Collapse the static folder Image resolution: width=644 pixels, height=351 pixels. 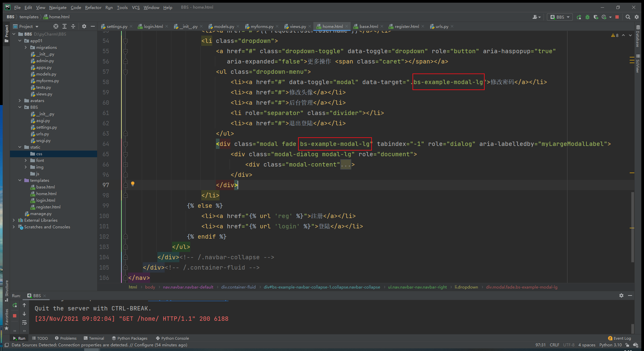(x=20, y=147)
